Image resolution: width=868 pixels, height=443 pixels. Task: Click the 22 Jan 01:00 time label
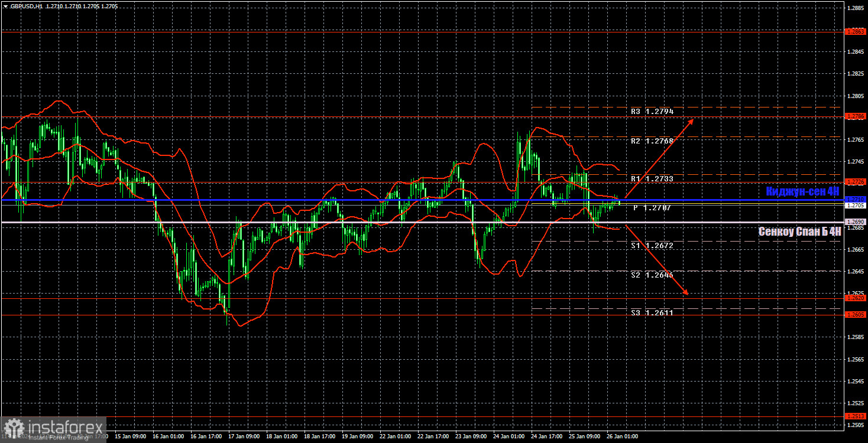point(396,437)
